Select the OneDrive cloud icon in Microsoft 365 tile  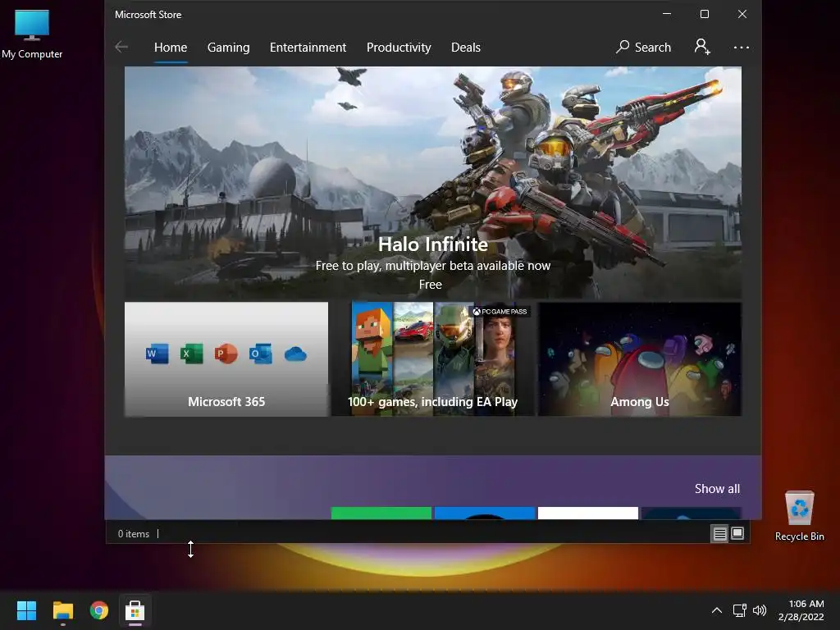point(295,354)
